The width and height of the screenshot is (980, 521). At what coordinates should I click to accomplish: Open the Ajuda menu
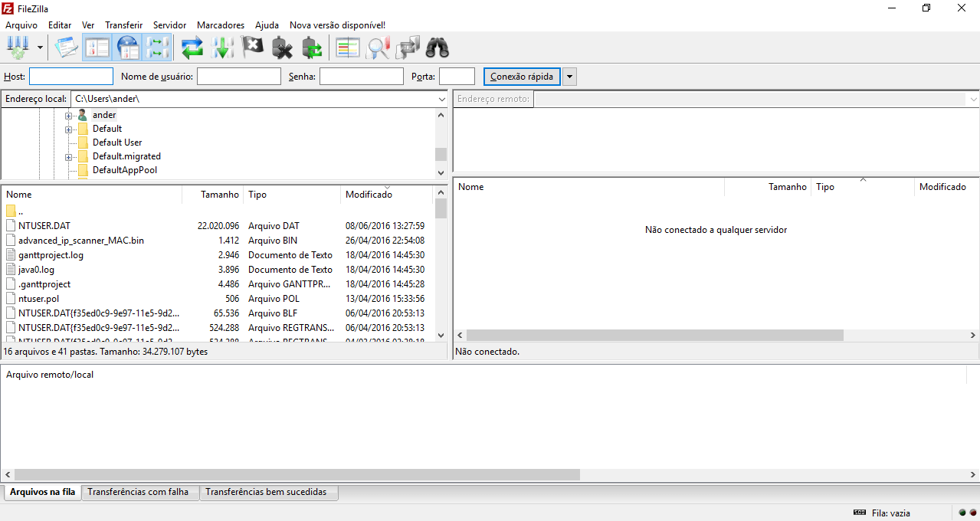267,25
